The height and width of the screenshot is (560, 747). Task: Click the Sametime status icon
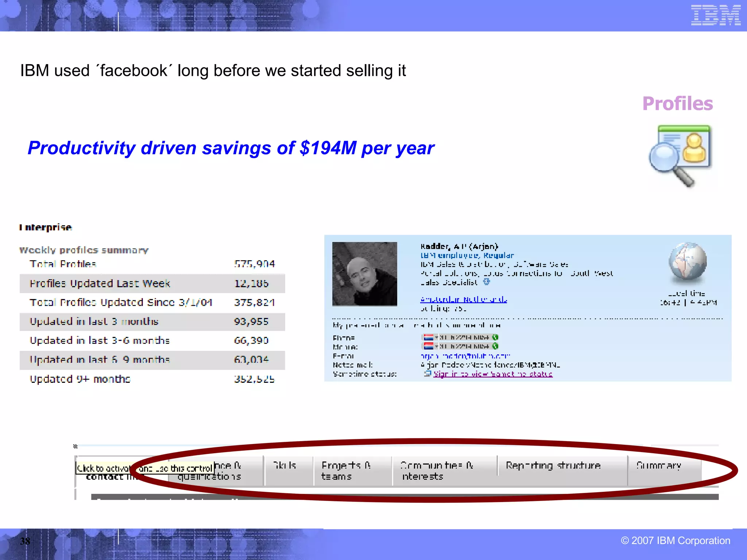(x=427, y=374)
